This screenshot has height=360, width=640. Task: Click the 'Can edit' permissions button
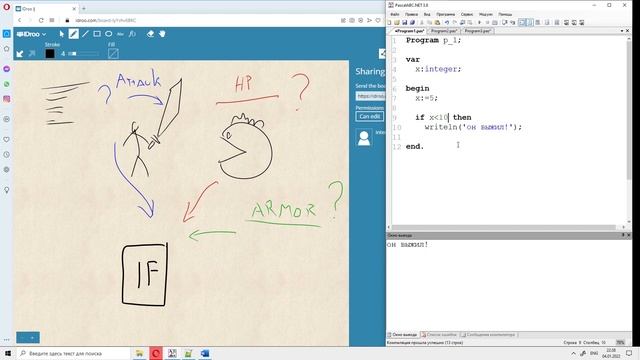(x=370, y=116)
